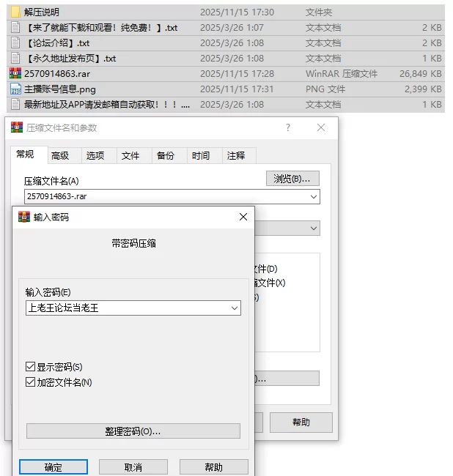Click the question mark help icon in 压缩文件名和参数
This screenshot has width=453, height=476.
click(288, 127)
